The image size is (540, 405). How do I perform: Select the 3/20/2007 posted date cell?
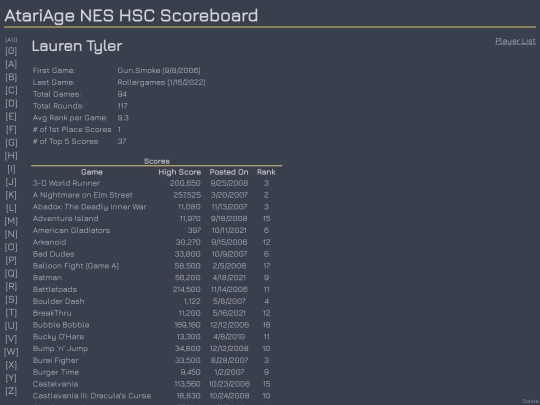[x=229, y=195]
